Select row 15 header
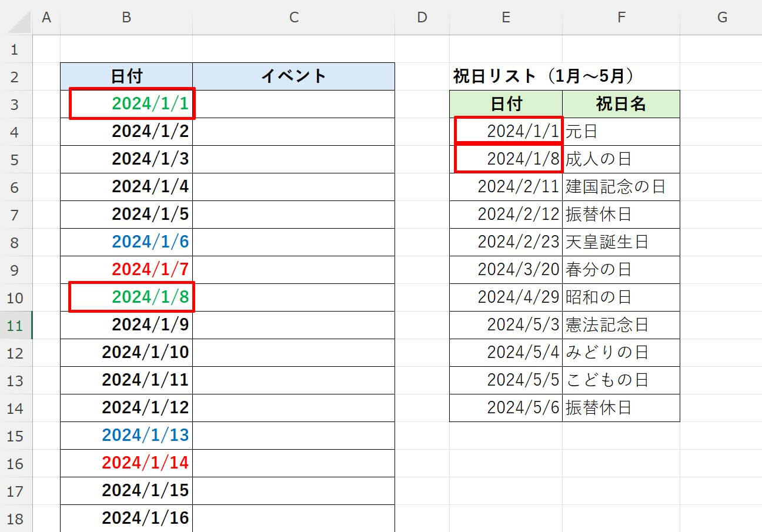This screenshot has height=532, width=762. point(16,436)
